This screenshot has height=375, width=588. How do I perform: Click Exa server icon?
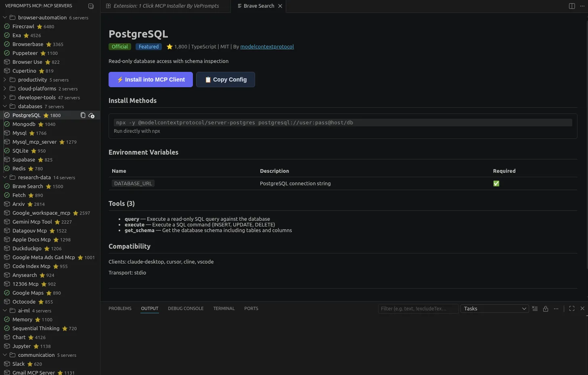pos(7,36)
